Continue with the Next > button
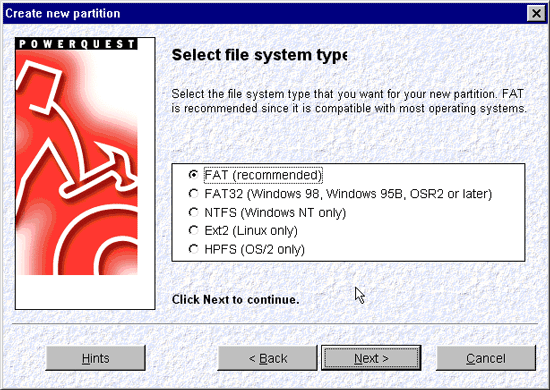The height and width of the screenshot is (390, 550). [x=371, y=358]
